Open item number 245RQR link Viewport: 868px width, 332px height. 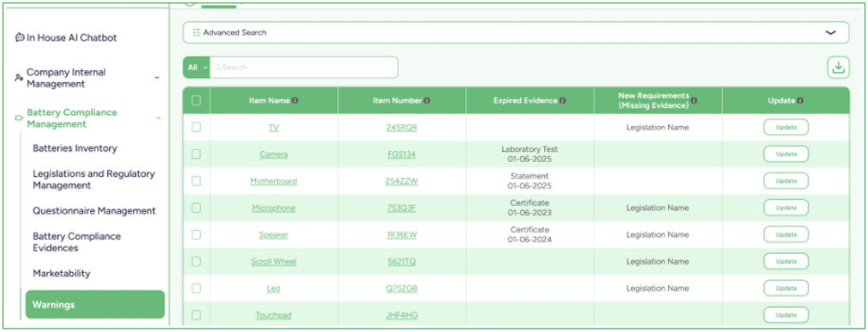401,127
